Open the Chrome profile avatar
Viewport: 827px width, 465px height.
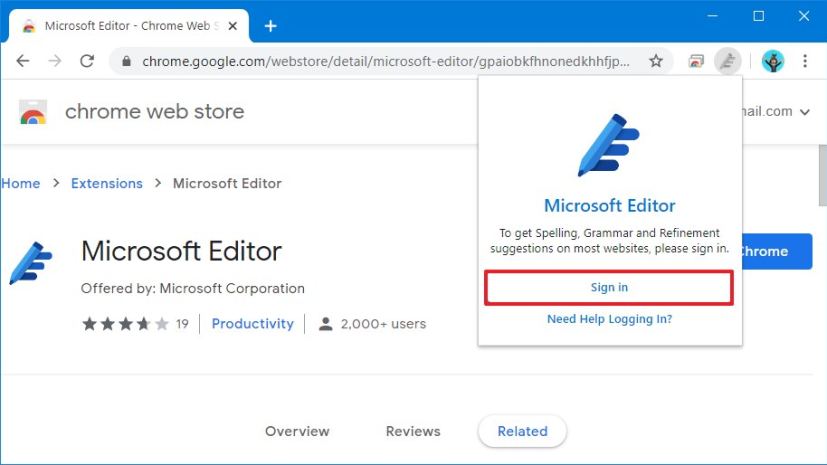[773, 61]
